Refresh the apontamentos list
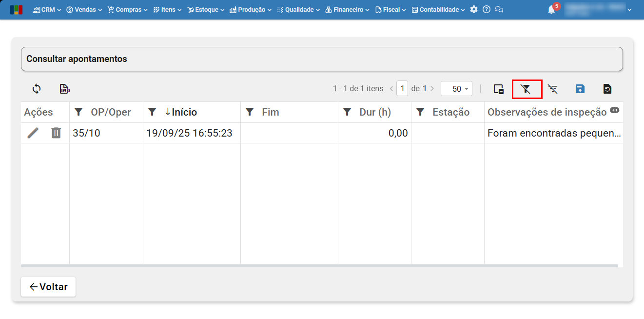The image size is (644, 319). coord(37,89)
